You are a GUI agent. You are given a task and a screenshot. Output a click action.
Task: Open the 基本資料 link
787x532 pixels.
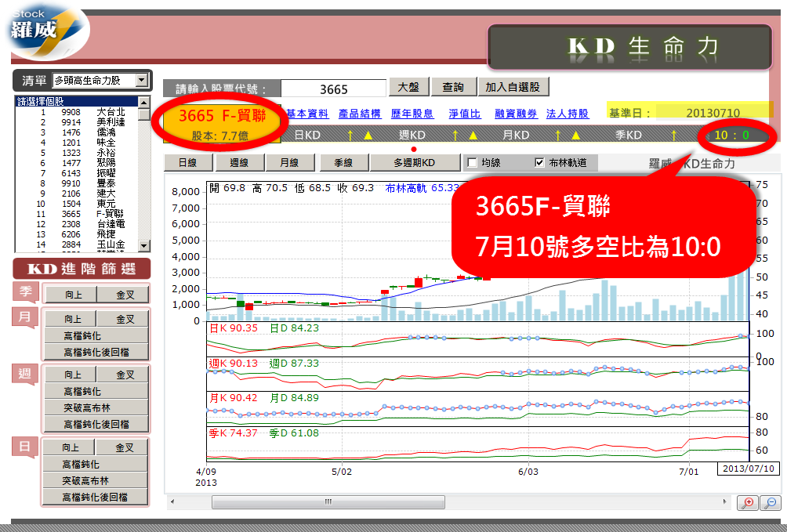click(x=307, y=114)
